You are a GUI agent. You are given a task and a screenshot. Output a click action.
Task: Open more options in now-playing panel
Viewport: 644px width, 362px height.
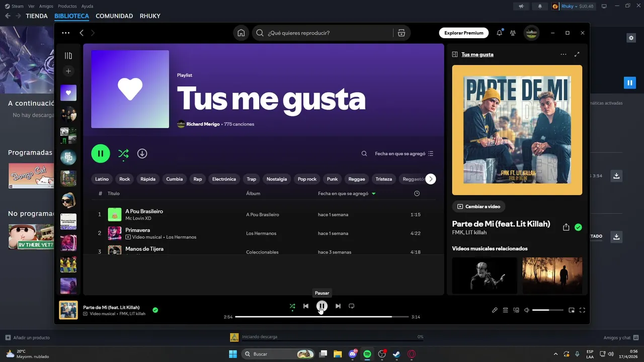tap(563, 54)
